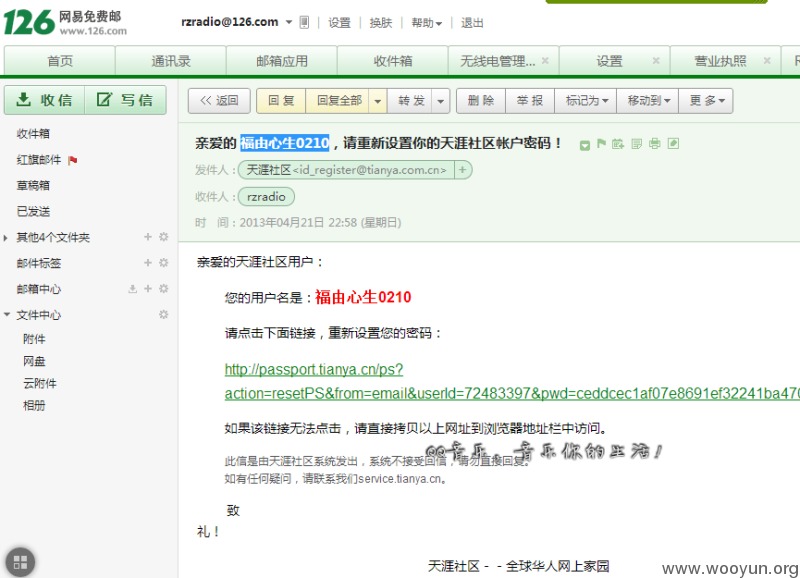Click the 转发 forward button
This screenshot has height=578, width=800.
pos(411,101)
